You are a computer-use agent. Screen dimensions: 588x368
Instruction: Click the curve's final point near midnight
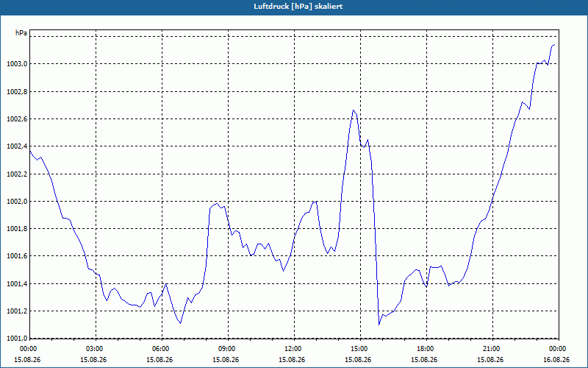click(x=555, y=45)
